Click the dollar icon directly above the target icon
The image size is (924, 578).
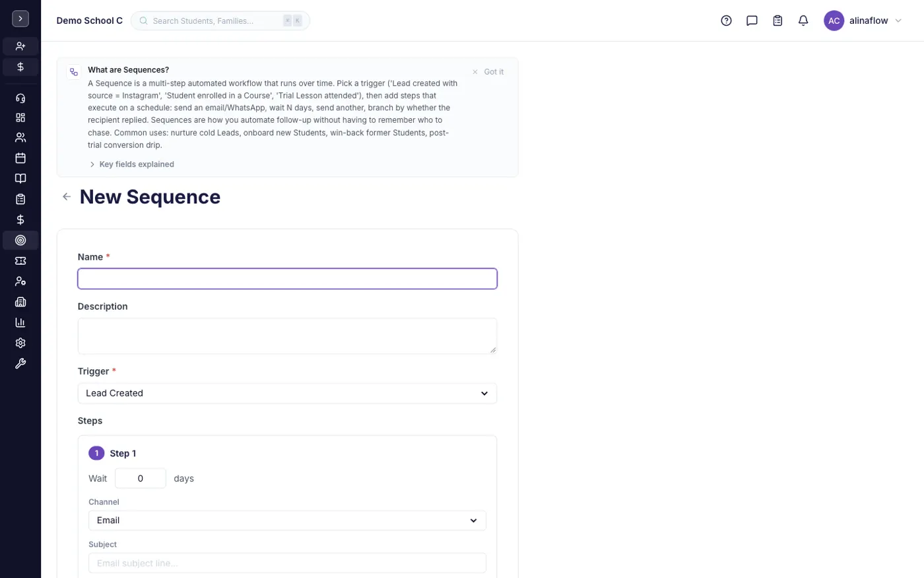(20, 219)
